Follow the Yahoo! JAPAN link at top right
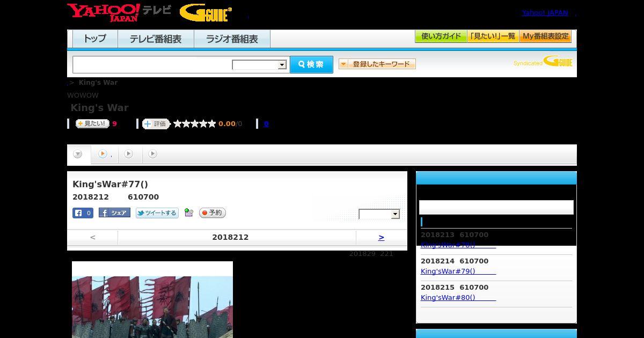The height and width of the screenshot is (338, 644). 545,12
